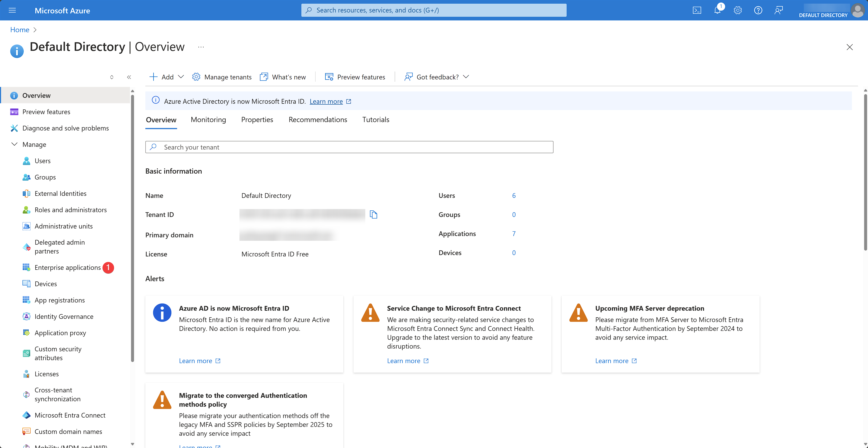Open App registrations

pyautogui.click(x=60, y=300)
